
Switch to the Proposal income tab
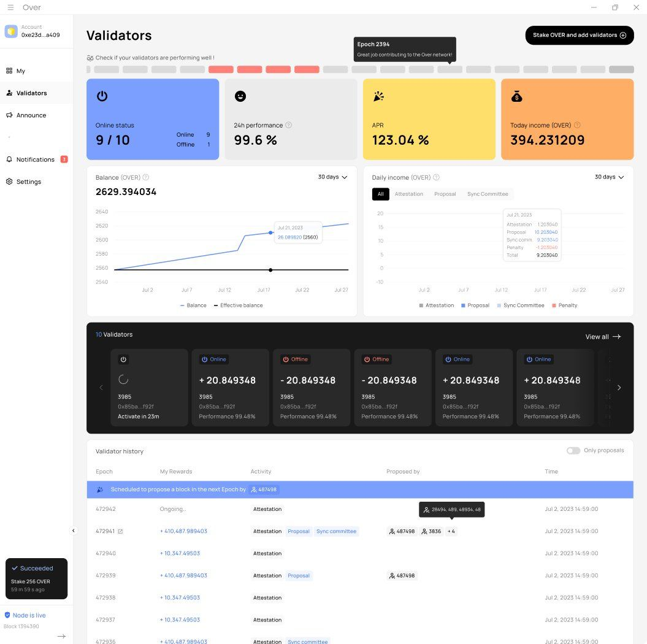(x=445, y=194)
